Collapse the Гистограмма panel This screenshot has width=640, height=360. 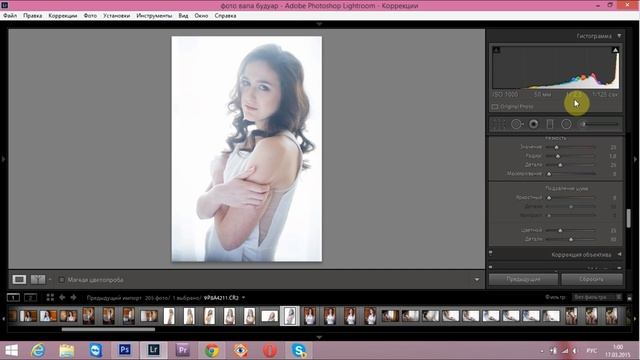click(x=619, y=36)
